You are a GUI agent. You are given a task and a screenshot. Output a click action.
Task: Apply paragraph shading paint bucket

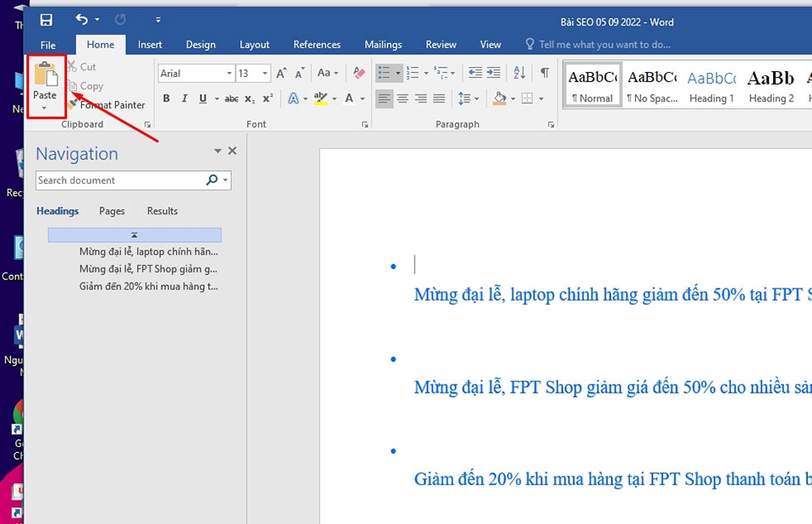[500, 98]
